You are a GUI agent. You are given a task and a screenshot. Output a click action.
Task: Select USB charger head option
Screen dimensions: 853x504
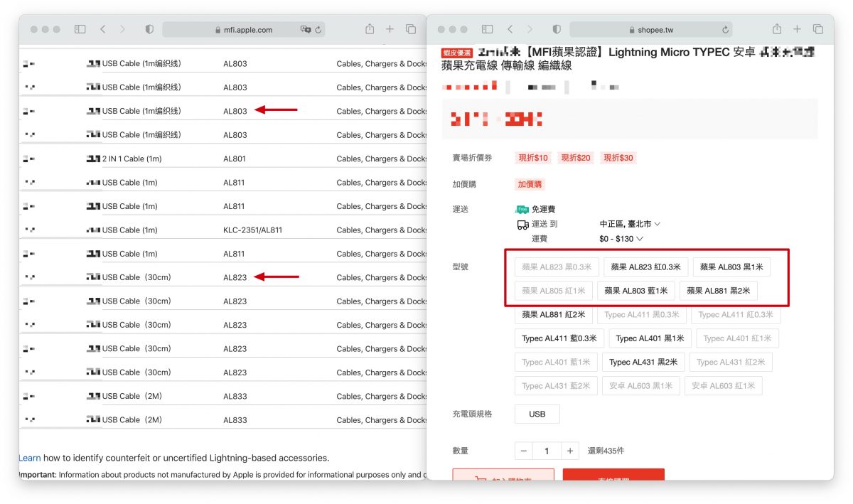click(x=537, y=414)
